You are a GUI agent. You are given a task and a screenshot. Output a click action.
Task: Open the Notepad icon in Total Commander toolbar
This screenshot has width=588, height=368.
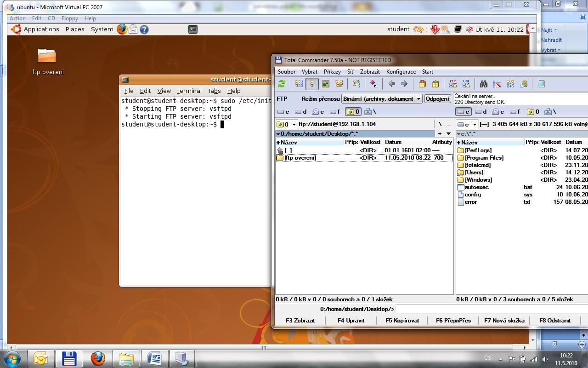tap(541, 84)
